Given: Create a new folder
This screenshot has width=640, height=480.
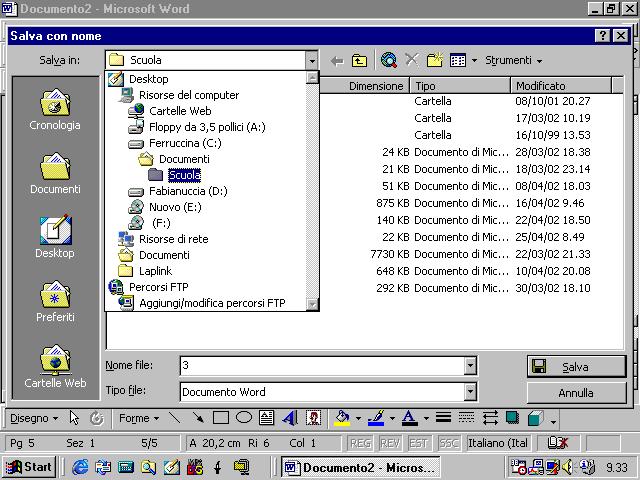Looking at the screenshot, I should point(434,60).
